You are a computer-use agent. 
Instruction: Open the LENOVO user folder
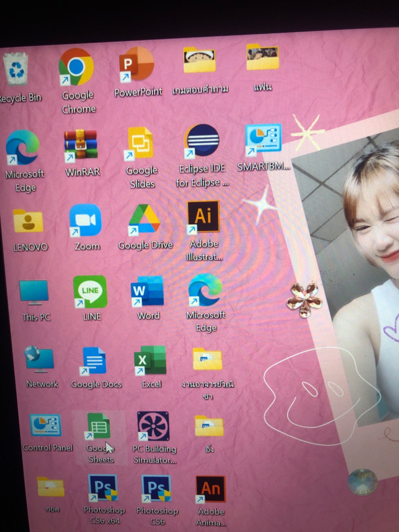pos(28,221)
